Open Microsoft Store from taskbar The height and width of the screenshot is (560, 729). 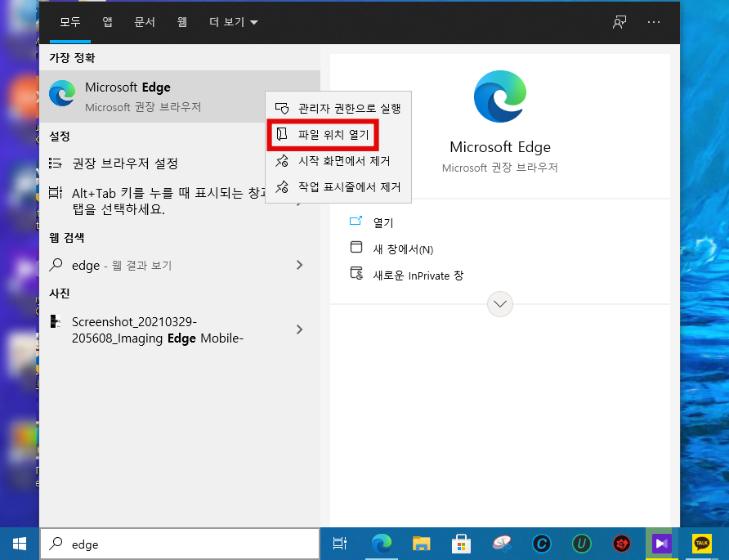click(x=461, y=544)
